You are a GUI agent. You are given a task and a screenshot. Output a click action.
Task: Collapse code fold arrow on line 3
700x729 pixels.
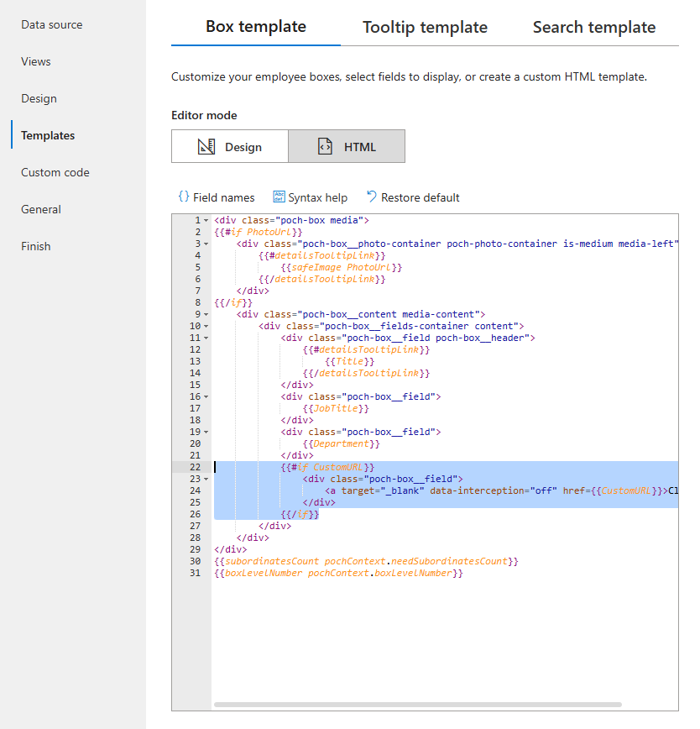point(206,244)
